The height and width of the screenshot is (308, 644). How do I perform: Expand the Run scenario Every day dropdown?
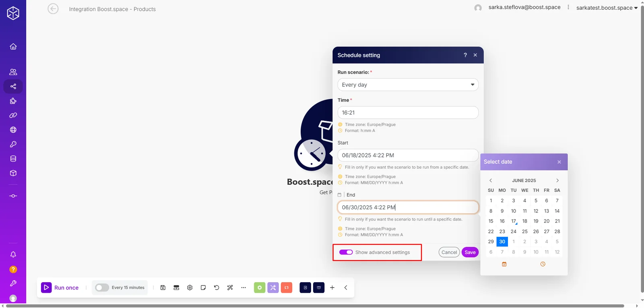[x=408, y=85]
